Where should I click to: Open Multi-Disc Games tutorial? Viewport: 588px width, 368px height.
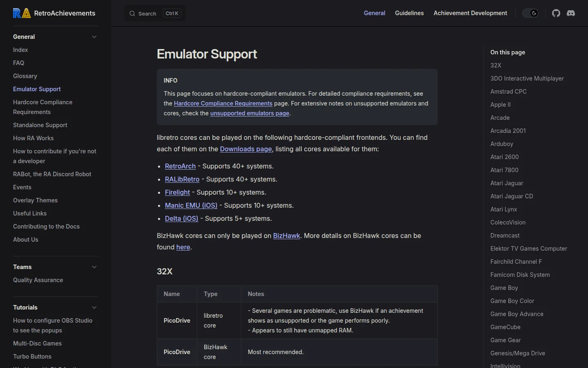tap(38, 343)
